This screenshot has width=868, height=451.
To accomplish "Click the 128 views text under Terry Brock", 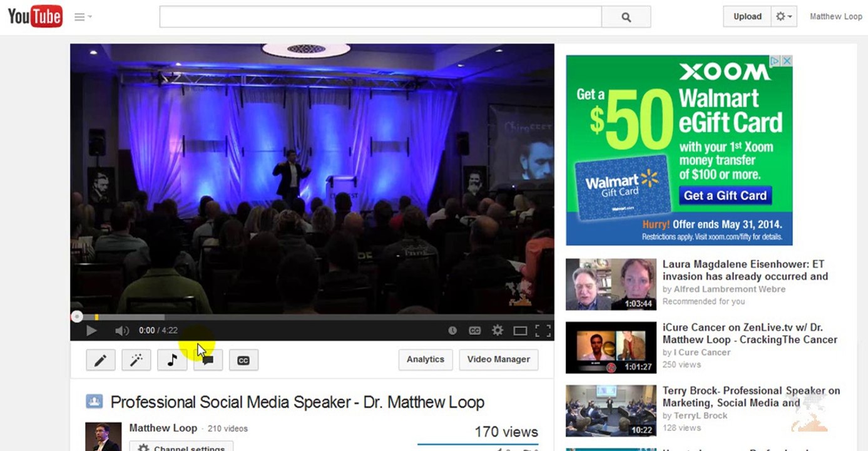I will [x=682, y=428].
